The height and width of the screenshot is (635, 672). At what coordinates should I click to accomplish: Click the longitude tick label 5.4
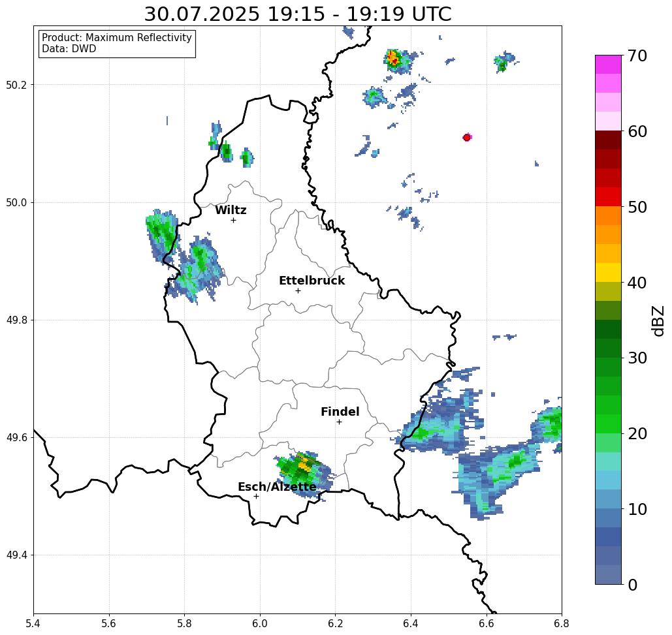coord(33,623)
